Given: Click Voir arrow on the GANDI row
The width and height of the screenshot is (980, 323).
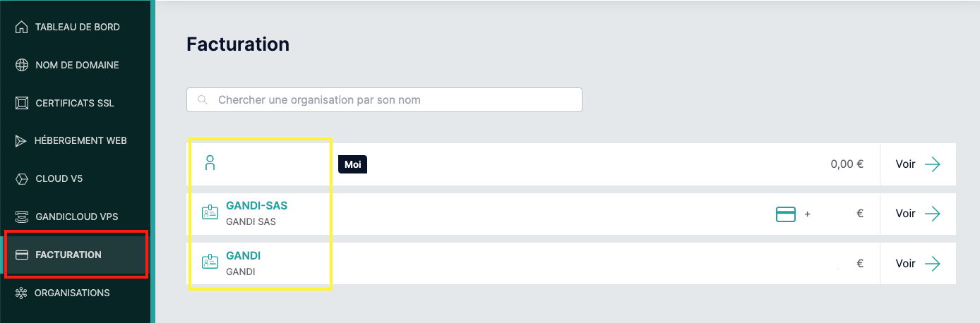Looking at the screenshot, I should click(x=933, y=263).
